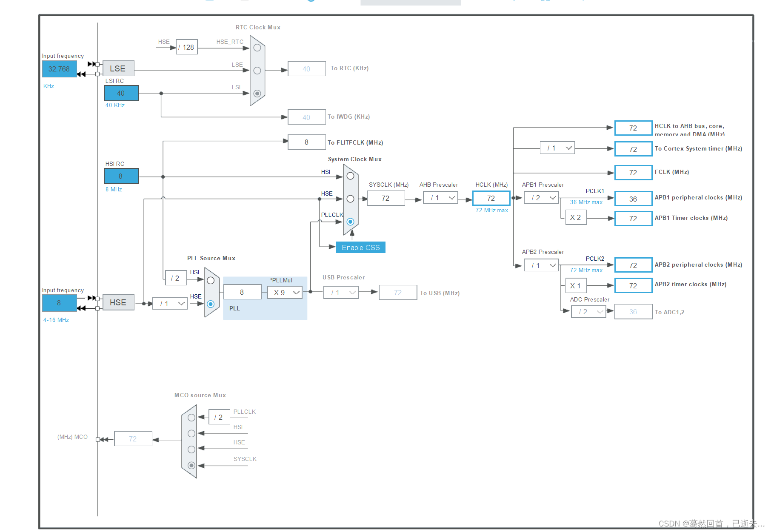Select PLLCLK in MCO source Mux
Image resolution: width=771 pixels, height=532 pixels.
point(191,418)
